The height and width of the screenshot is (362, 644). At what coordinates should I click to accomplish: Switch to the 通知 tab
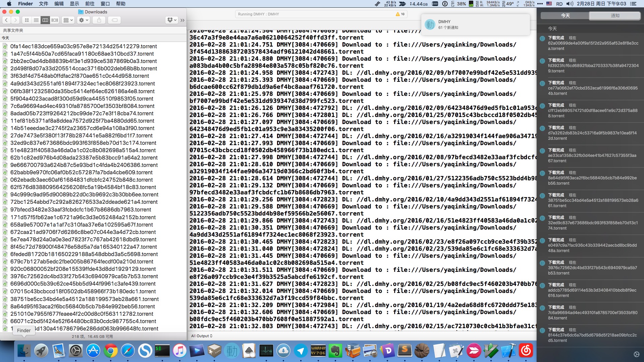615,15
